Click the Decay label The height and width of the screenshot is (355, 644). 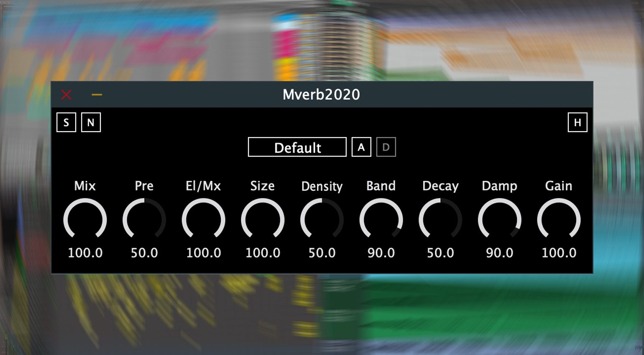(x=440, y=186)
